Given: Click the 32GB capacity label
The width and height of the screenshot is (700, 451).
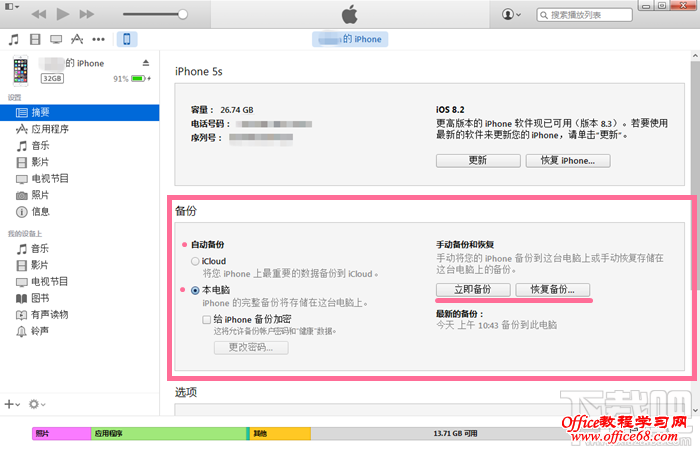Looking at the screenshot, I should click(x=52, y=79).
